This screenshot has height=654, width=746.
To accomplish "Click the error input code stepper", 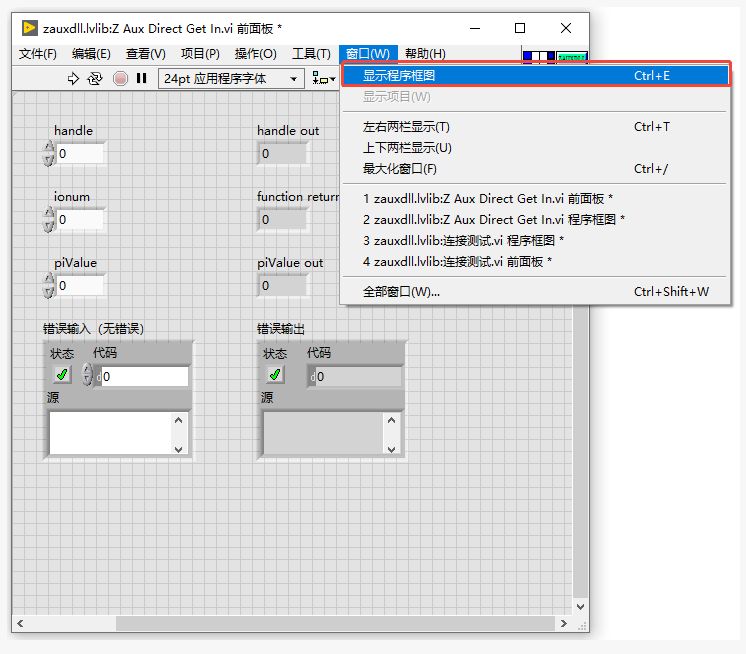I will 88,376.
